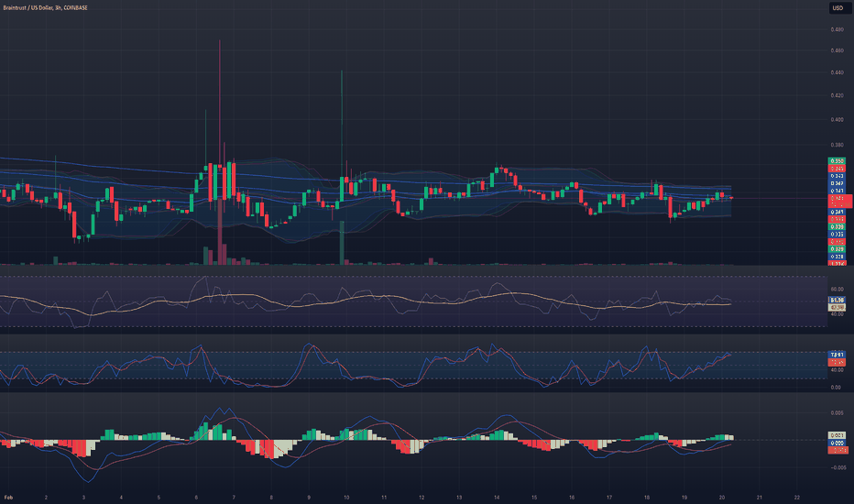Image resolution: width=854 pixels, height=504 pixels.
Task: Click the date 10 on time axis
Action: pyautogui.click(x=346, y=498)
